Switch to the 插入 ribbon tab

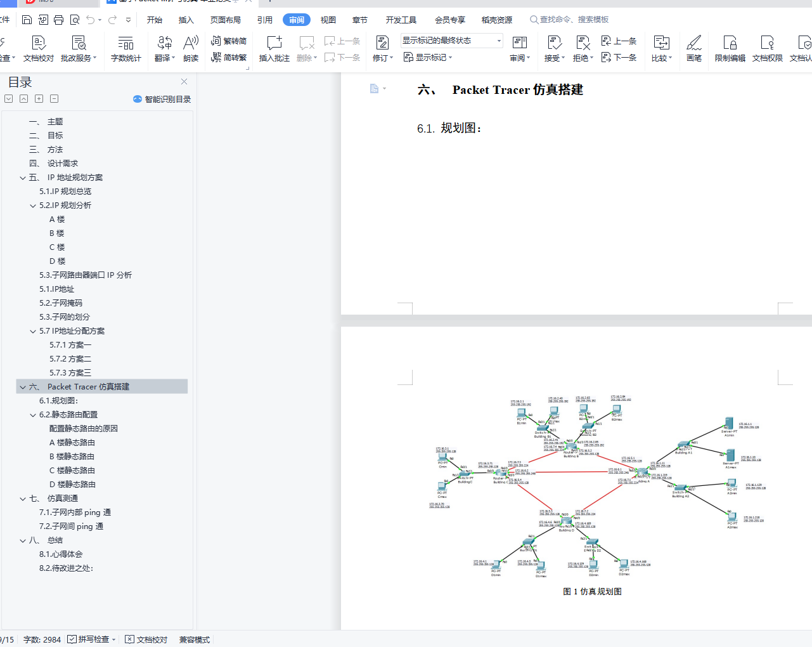tap(186, 20)
